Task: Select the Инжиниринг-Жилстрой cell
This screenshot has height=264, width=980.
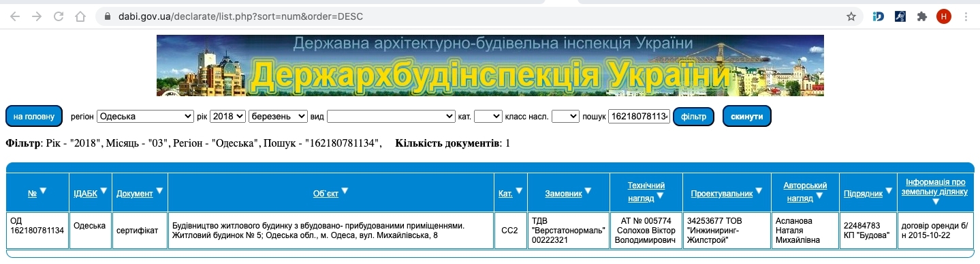Action: pyautogui.click(x=726, y=231)
